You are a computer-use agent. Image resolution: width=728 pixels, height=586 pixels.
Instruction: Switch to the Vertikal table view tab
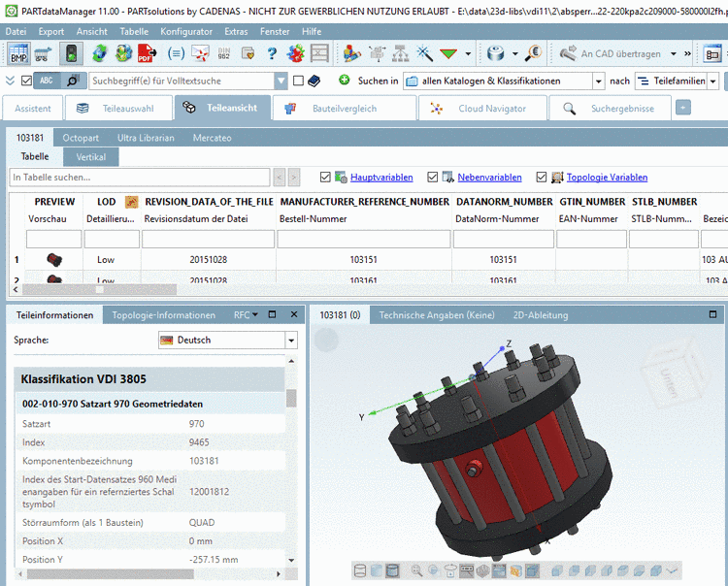point(91,157)
